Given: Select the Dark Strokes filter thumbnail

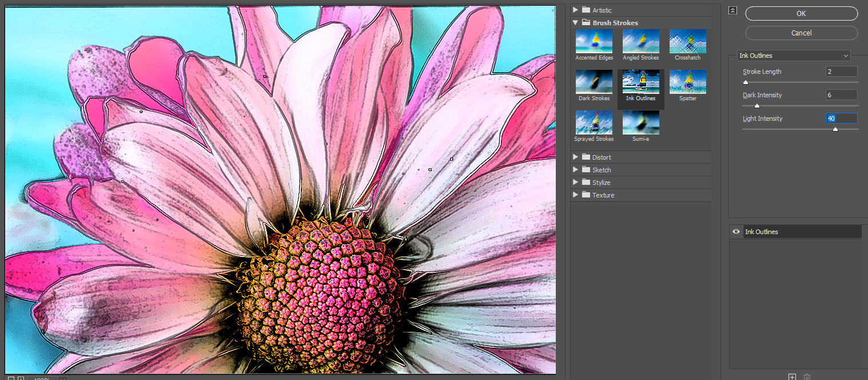Looking at the screenshot, I should point(594,82).
